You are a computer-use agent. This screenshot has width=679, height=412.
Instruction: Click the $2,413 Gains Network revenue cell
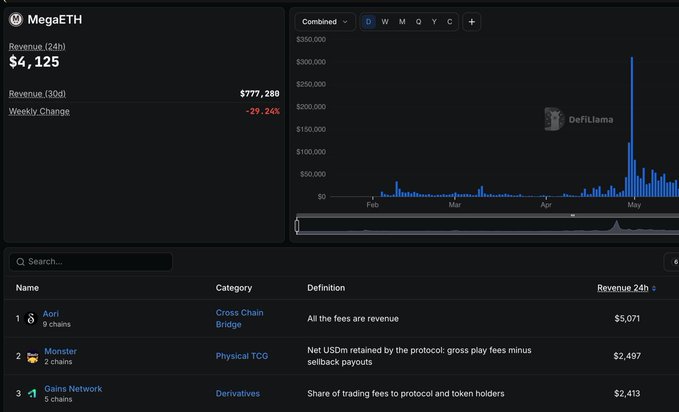coord(627,393)
